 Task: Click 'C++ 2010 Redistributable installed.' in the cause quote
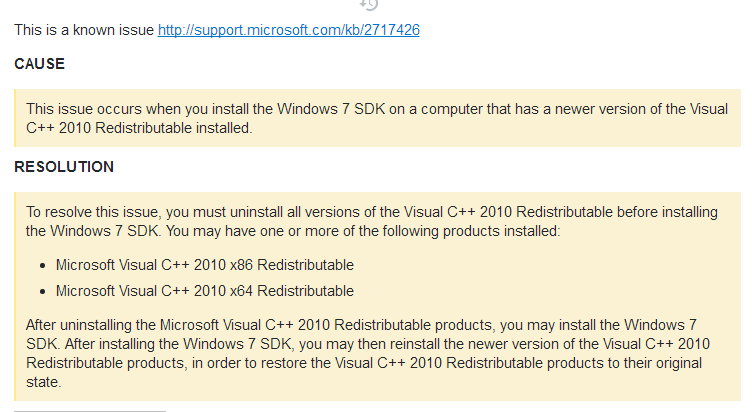(x=139, y=128)
